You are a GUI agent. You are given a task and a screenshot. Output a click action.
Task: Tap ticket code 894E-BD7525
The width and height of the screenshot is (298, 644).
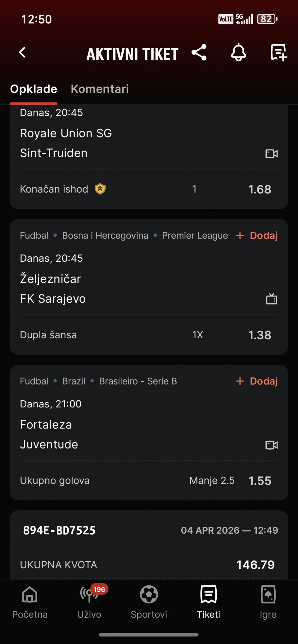pos(59,530)
